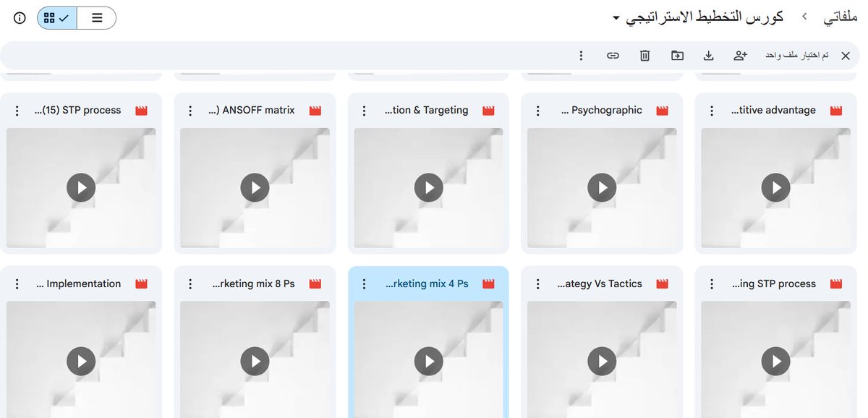This screenshot has width=868, height=418.
Task: Go to ملفاتي in breadcrumb
Action: 840,17
